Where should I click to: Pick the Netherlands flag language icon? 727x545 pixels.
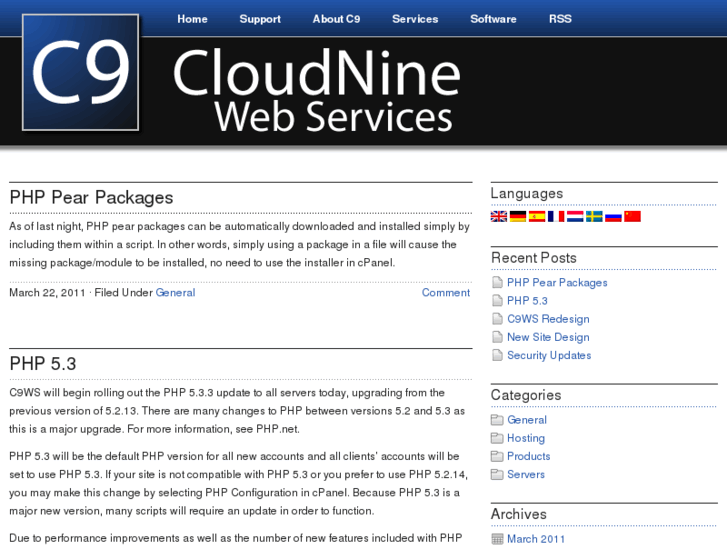[575, 216]
